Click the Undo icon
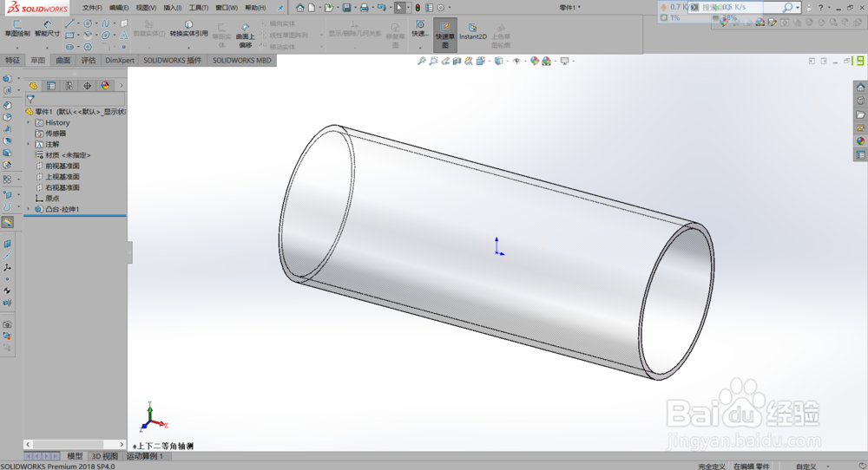 [381, 8]
